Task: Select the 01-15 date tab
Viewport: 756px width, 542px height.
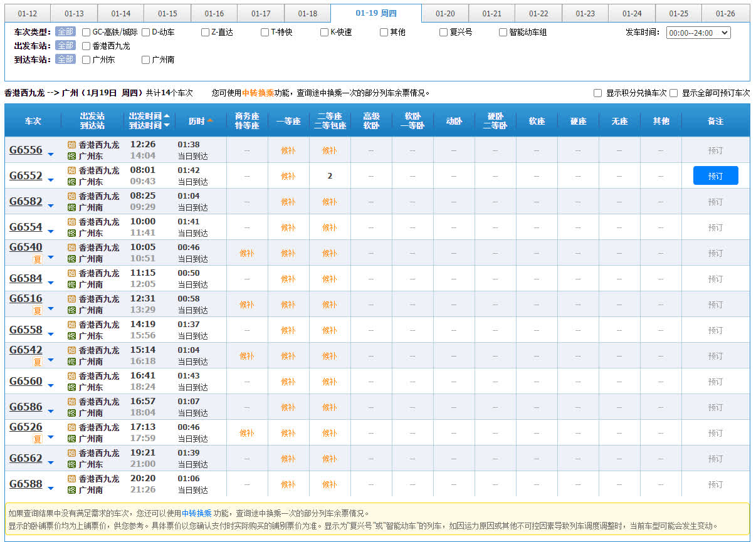Action: click(167, 13)
